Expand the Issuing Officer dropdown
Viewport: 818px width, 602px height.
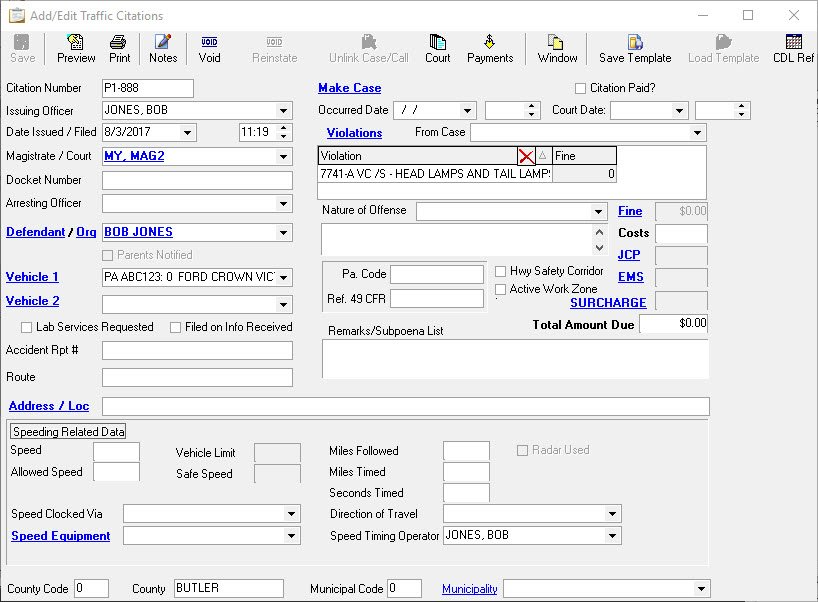point(284,111)
